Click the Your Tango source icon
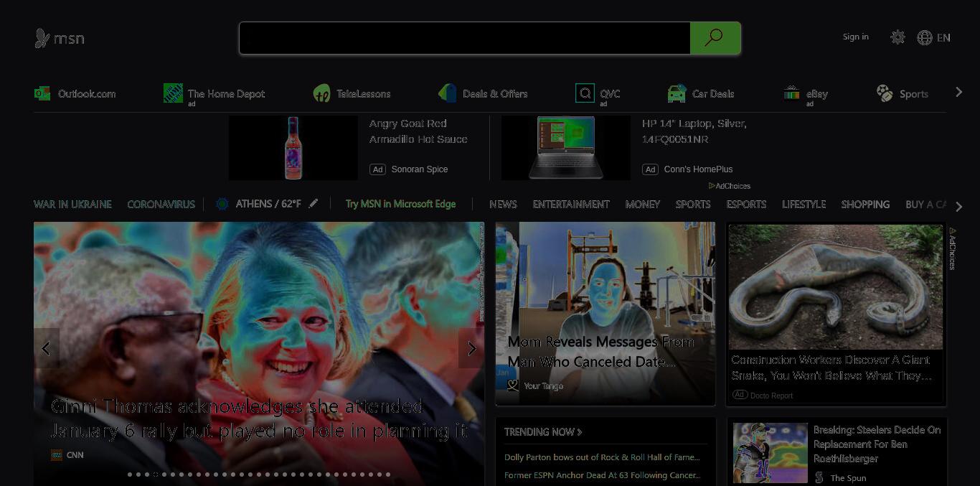980x486 pixels. pos(513,385)
